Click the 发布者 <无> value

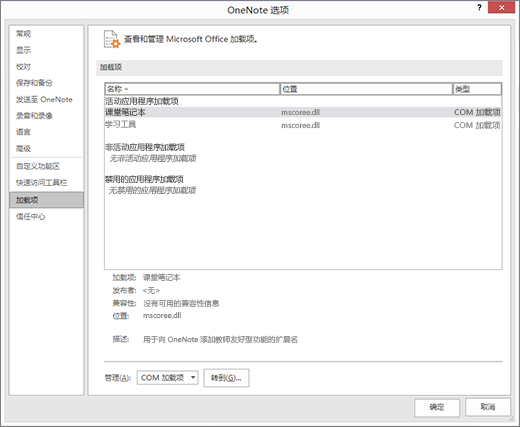point(151,291)
